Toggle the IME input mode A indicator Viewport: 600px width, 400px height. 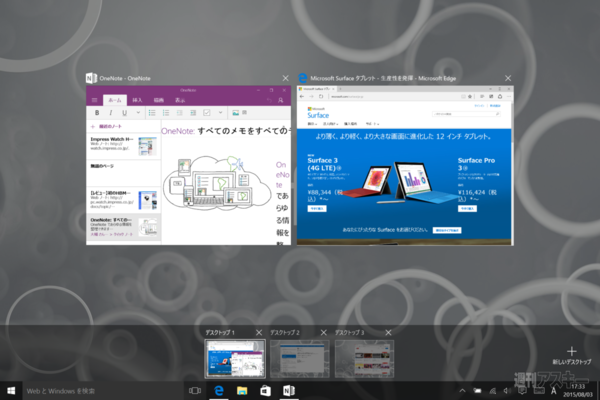point(553,391)
